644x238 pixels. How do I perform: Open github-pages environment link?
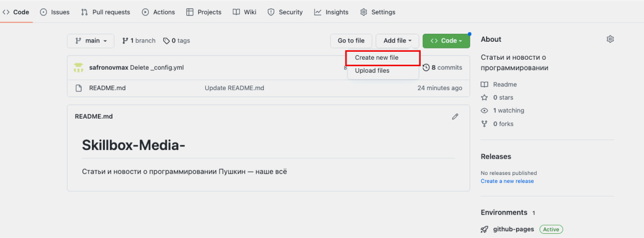tap(514, 229)
